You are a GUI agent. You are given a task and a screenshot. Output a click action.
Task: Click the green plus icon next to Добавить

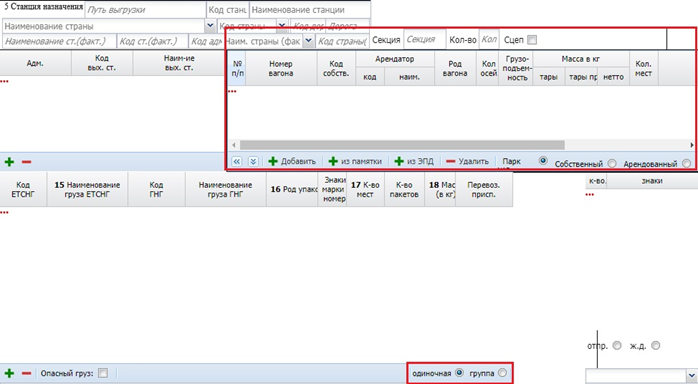tap(273, 162)
